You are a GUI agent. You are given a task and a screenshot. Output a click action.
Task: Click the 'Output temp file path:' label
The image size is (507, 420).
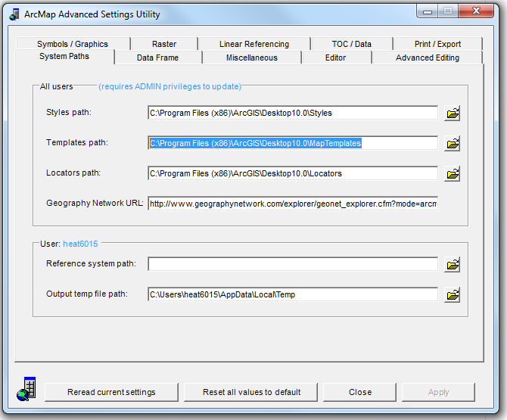coord(87,294)
